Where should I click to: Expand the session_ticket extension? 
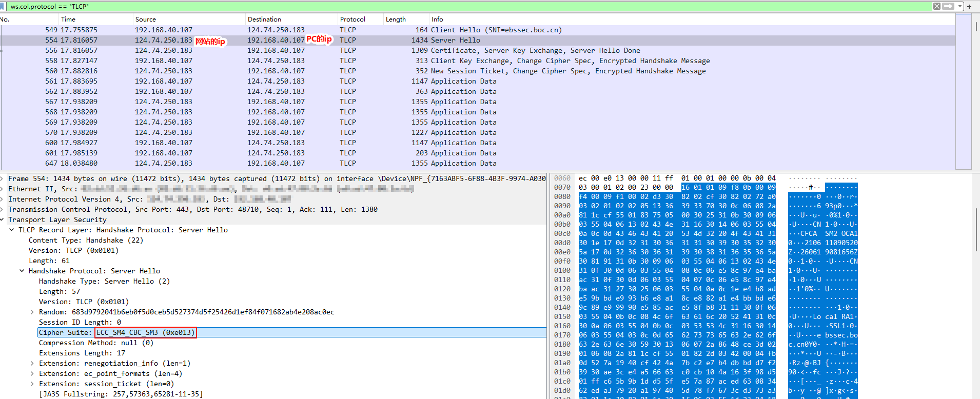pos(32,384)
